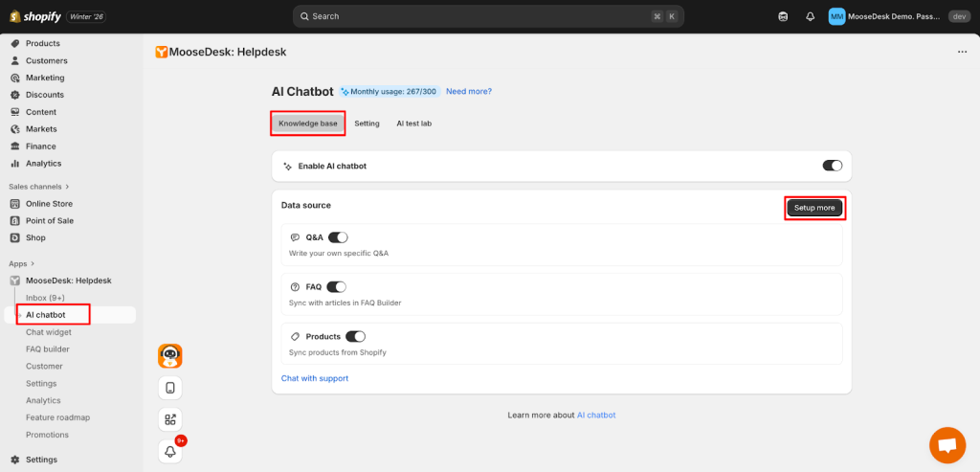The width and height of the screenshot is (980, 472).
Task: Disable the FAQ data source toggle
Action: point(336,286)
